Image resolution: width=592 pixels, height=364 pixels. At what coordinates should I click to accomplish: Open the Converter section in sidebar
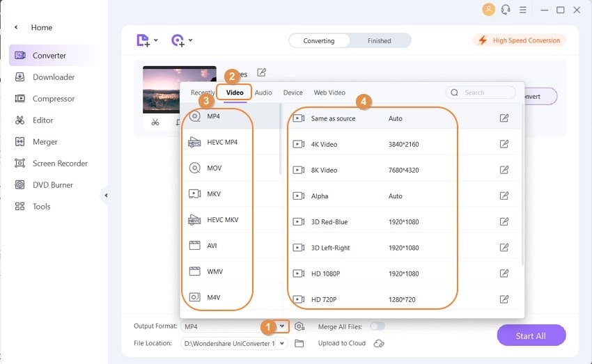click(x=55, y=56)
